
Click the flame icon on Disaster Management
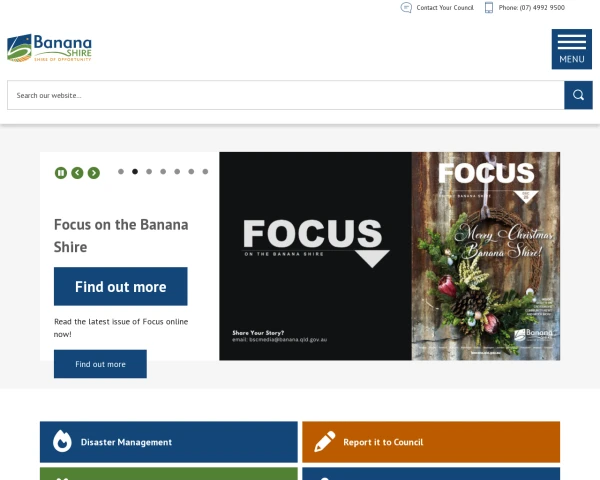(62, 441)
